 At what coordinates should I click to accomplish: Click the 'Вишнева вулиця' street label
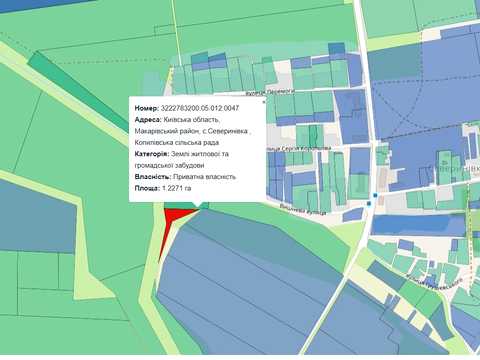click(303, 209)
